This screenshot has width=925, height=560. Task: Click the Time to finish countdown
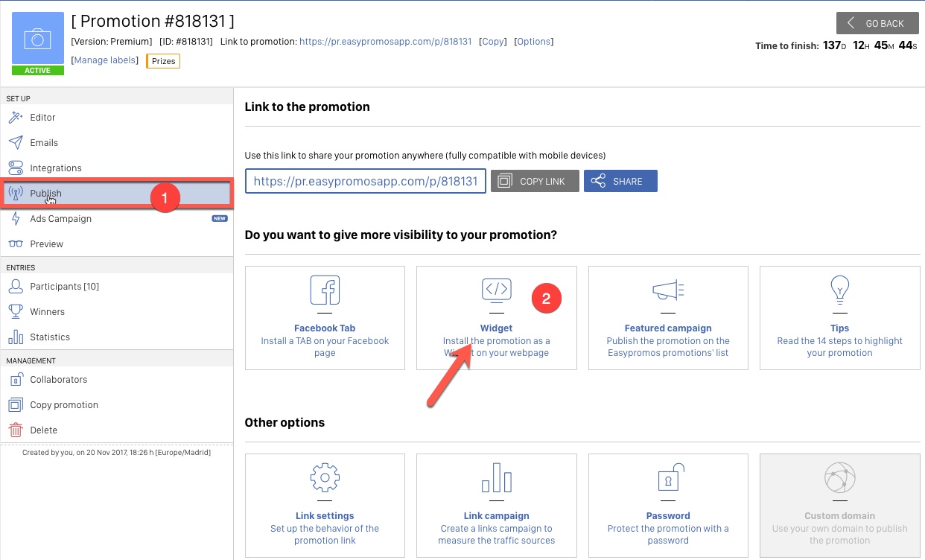pyautogui.click(x=836, y=45)
